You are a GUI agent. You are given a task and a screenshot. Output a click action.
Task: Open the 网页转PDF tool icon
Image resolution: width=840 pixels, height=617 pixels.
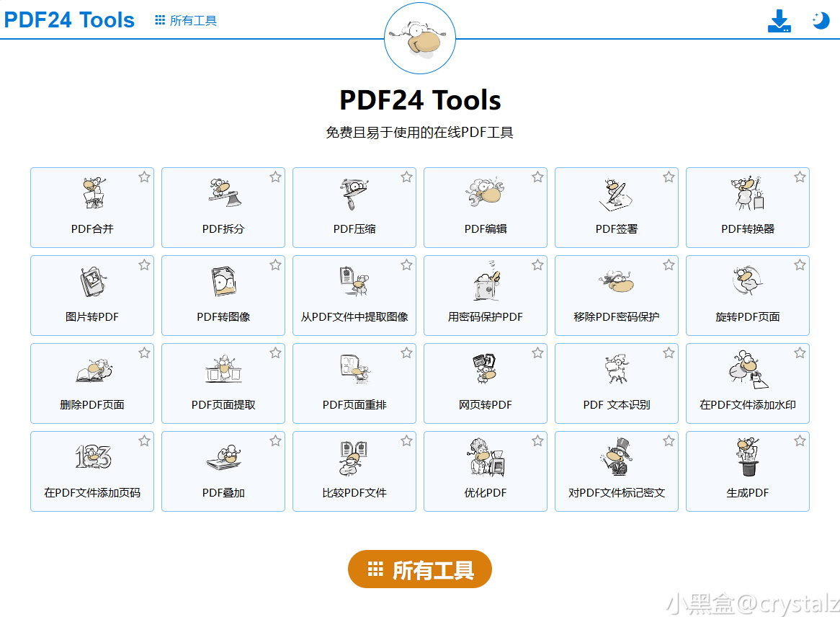tap(486, 368)
